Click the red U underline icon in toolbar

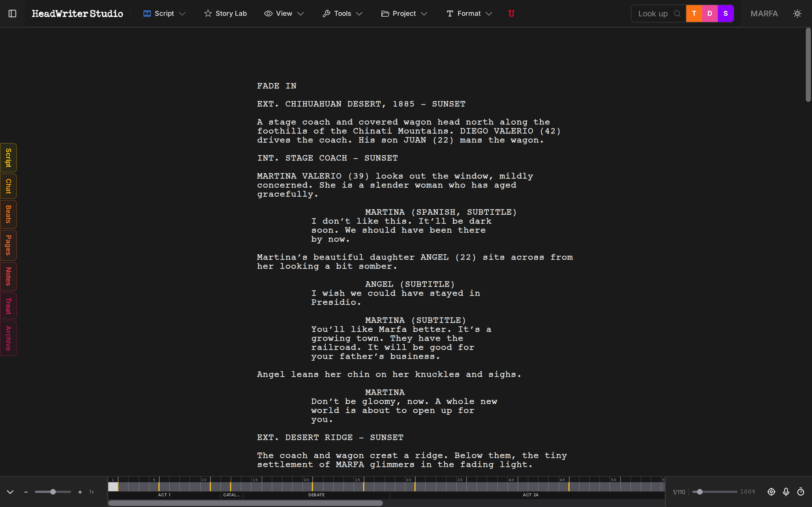tap(511, 14)
